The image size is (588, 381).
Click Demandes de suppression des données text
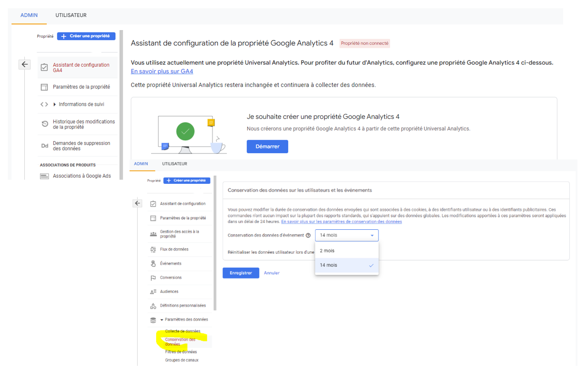tap(81, 146)
